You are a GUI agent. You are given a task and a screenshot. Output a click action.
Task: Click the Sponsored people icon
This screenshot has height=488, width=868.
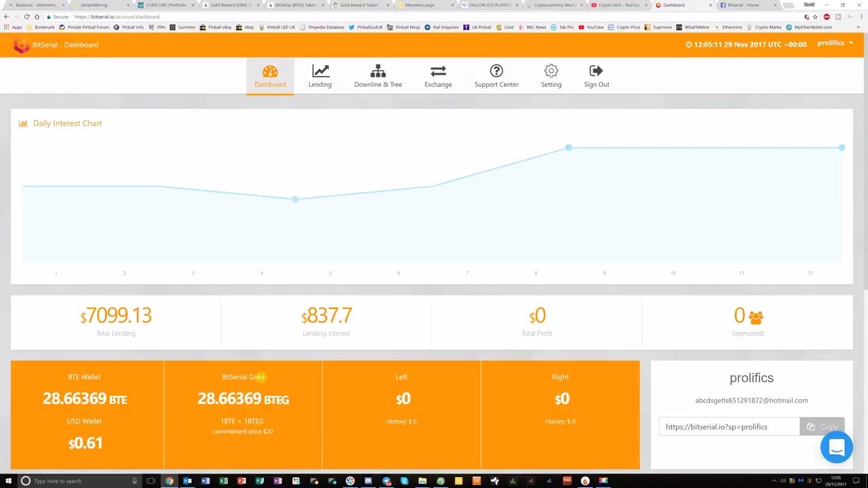[x=756, y=317]
